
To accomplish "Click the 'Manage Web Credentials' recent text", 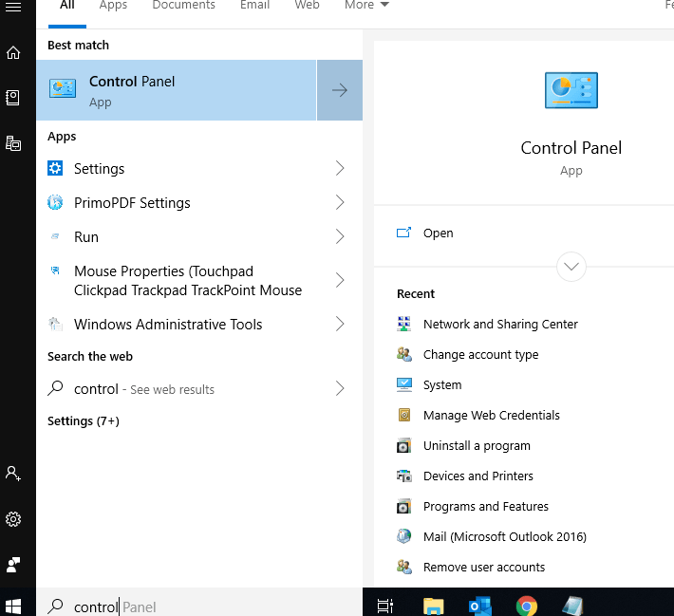I will pos(492,415).
